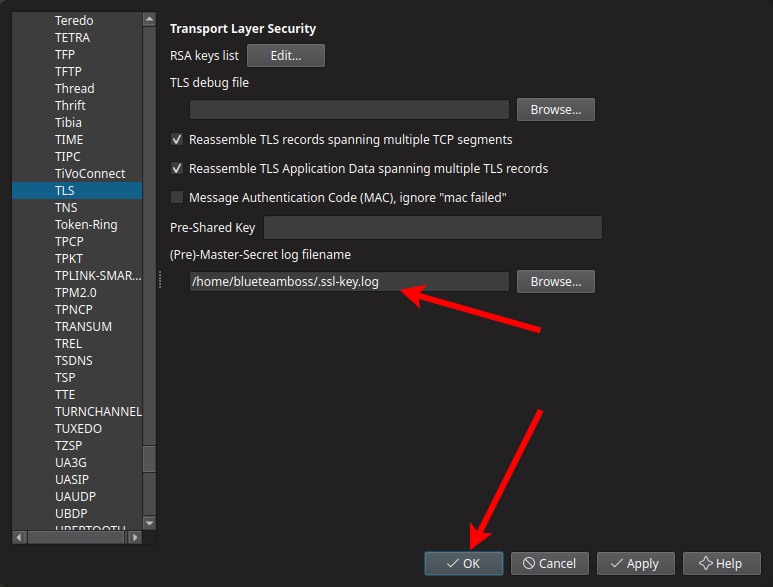
Task: Select Token-Ring in the protocol list
Action: (86, 224)
